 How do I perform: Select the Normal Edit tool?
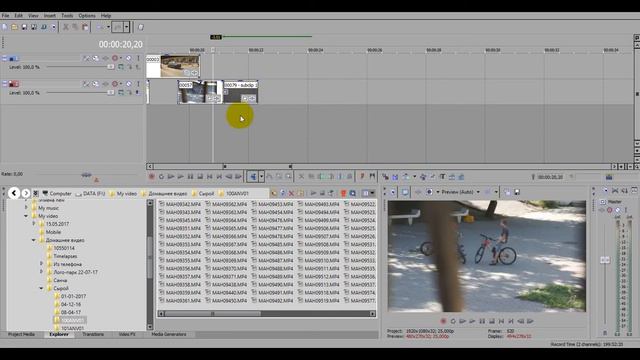[253, 177]
